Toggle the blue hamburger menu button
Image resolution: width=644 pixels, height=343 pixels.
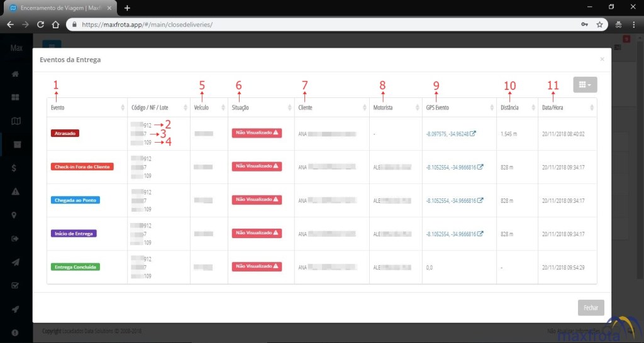point(52,46)
